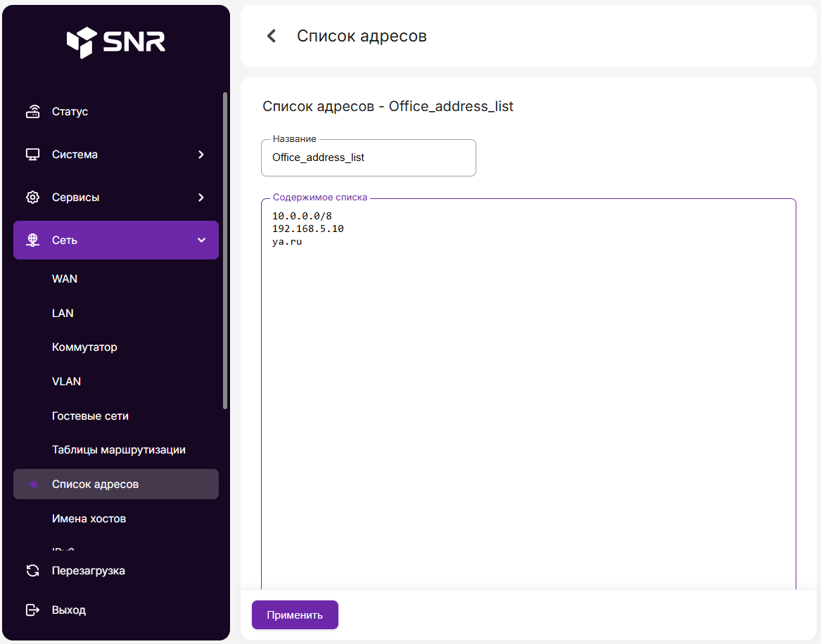Image resolution: width=821 pixels, height=644 pixels.
Task: Select Коммутатор in the sidebar
Action: (84, 347)
